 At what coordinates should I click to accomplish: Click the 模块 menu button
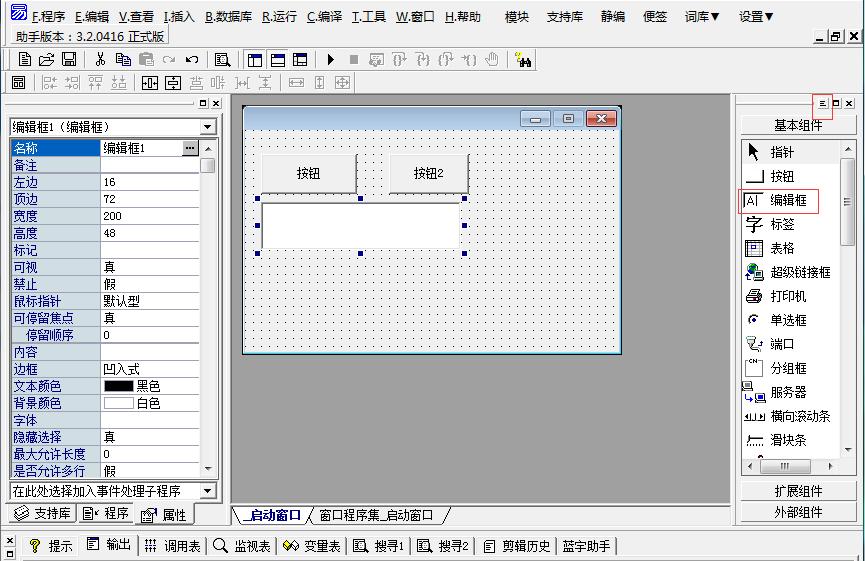[x=516, y=17]
